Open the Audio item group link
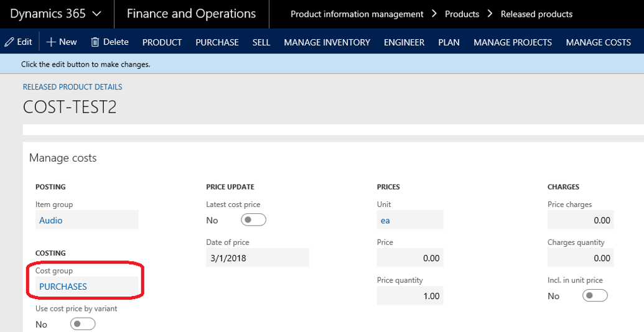The image size is (644, 332). [51, 220]
